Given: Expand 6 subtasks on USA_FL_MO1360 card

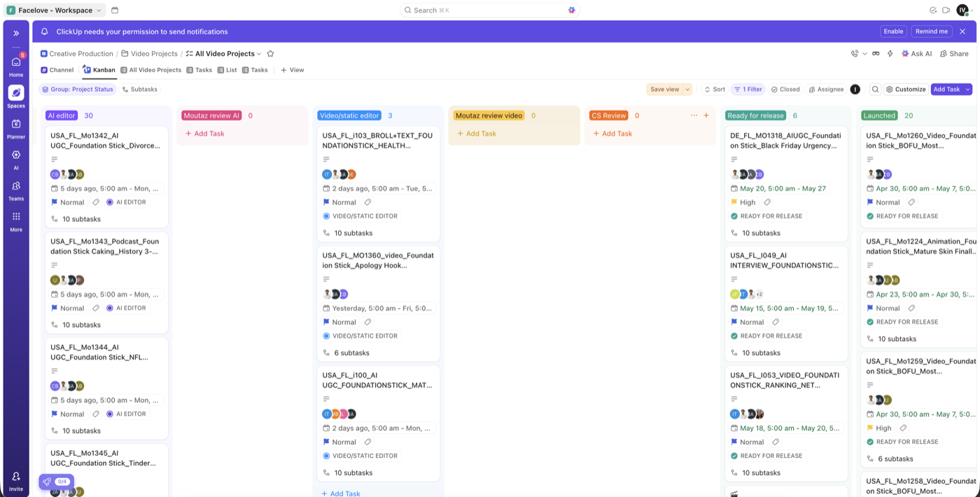Looking at the screenshot, I should click(346, 353).
